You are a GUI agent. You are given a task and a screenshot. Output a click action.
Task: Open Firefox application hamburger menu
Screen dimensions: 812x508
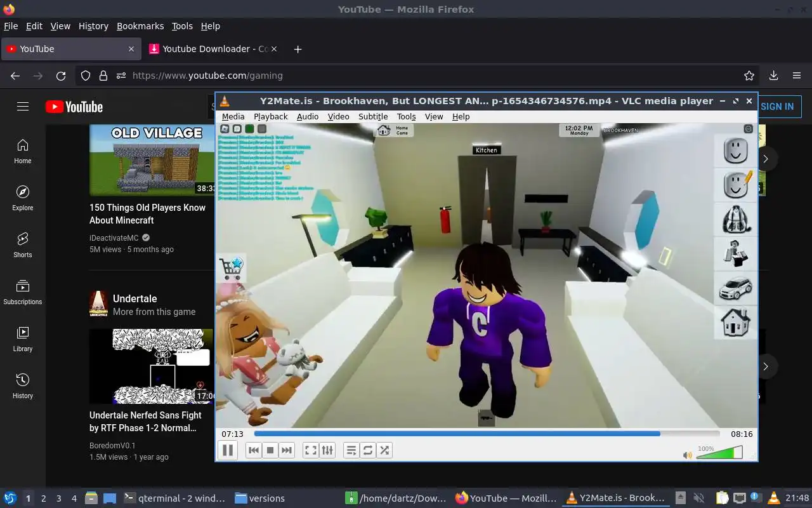pos(797,76)
